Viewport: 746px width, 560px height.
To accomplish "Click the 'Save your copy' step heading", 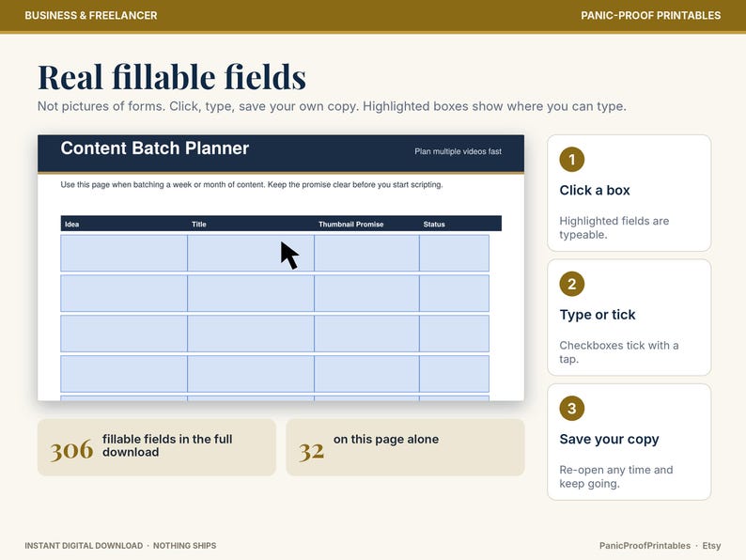I will (x=609, y=439).
